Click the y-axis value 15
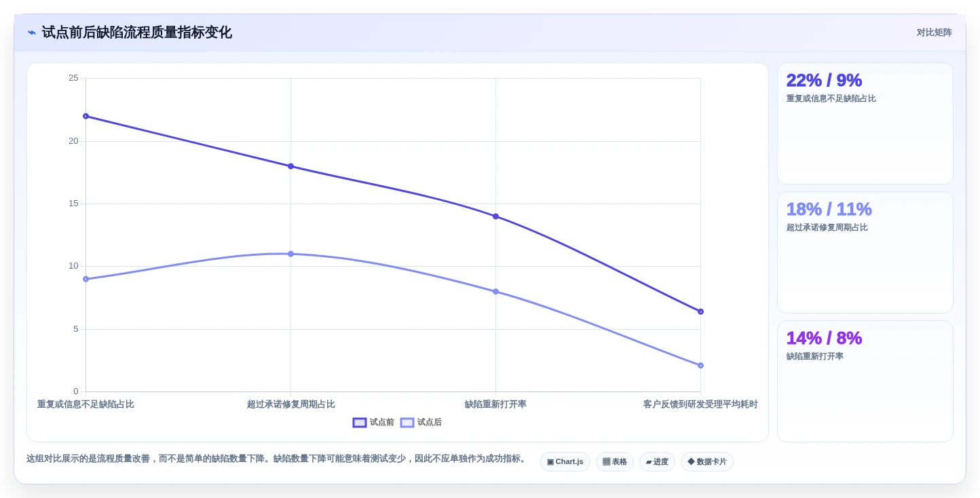 (x=73, y=204)
